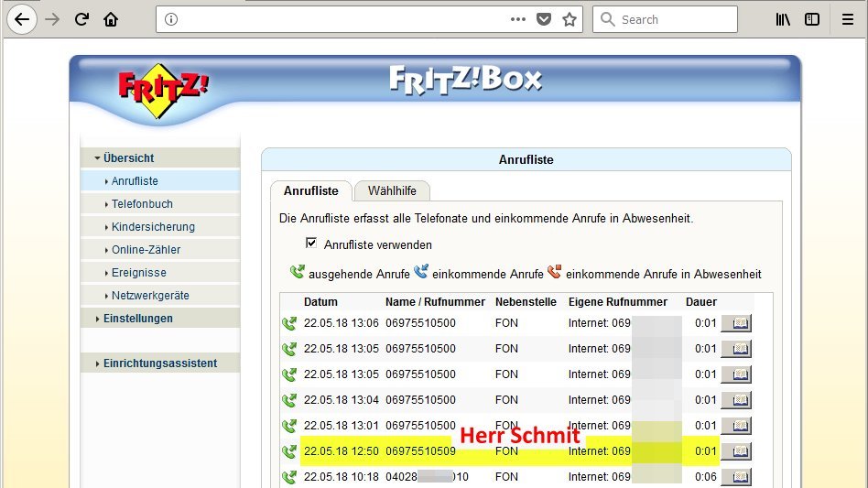
Task: Click outgoing call icon of 13:06 row
Action: click(x=289, y=323)
